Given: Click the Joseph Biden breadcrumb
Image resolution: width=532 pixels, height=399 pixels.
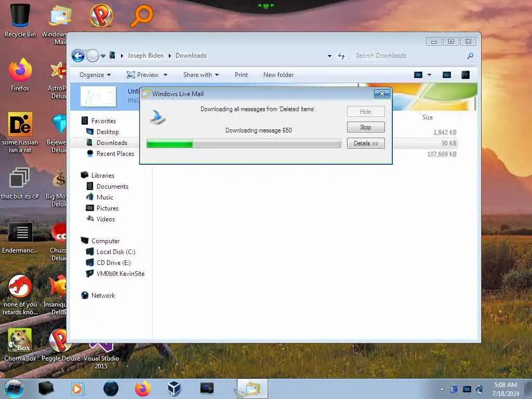Looking at the screenshot, I should (145, 56).
